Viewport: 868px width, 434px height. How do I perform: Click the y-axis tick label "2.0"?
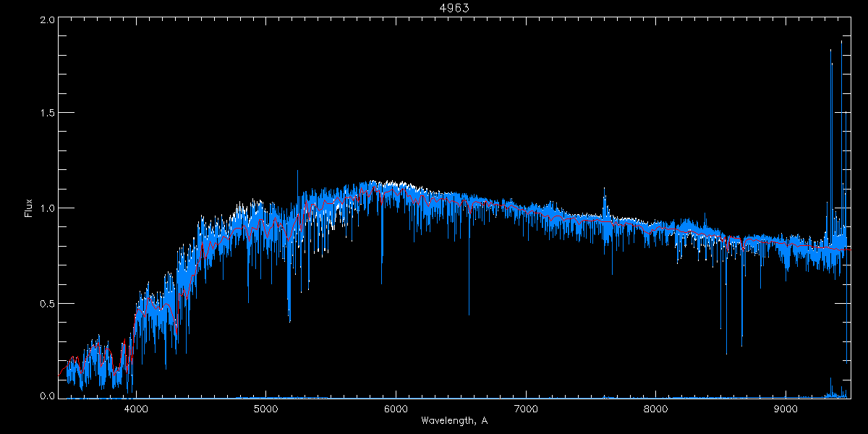(x=47, y=21)
